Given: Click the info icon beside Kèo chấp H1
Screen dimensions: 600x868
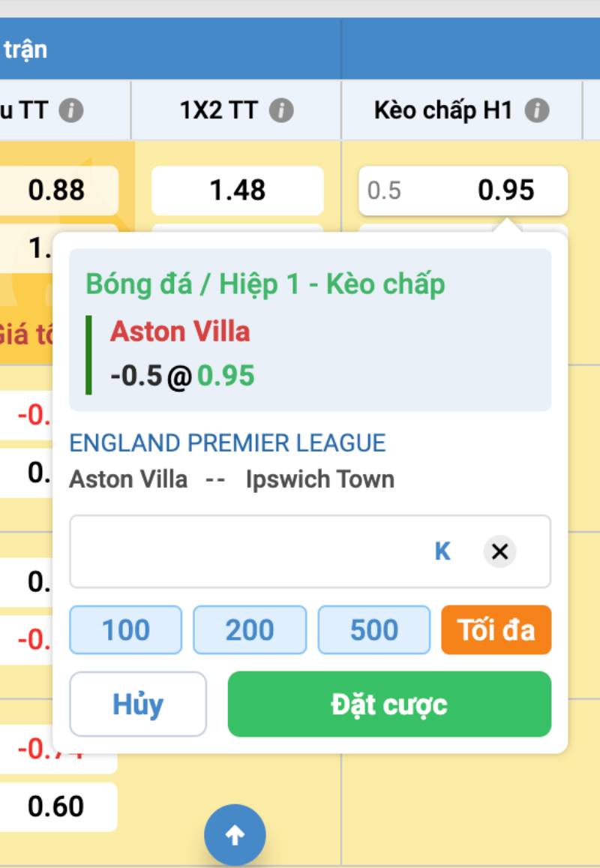Looking at the screenshot, I should tap(536, 111).
